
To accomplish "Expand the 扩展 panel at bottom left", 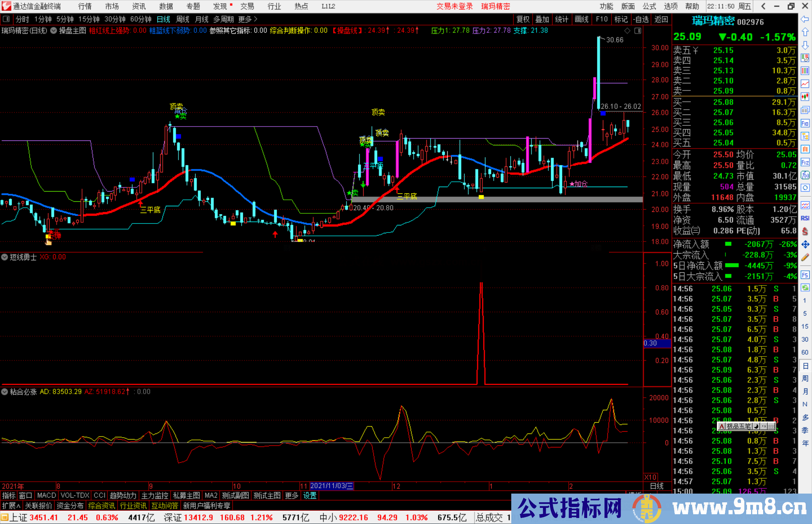I will pos(11,506).
